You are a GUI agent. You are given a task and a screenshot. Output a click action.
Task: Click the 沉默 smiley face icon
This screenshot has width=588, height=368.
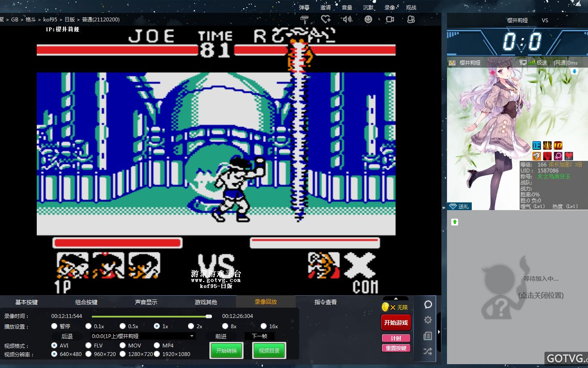point(368,19)
